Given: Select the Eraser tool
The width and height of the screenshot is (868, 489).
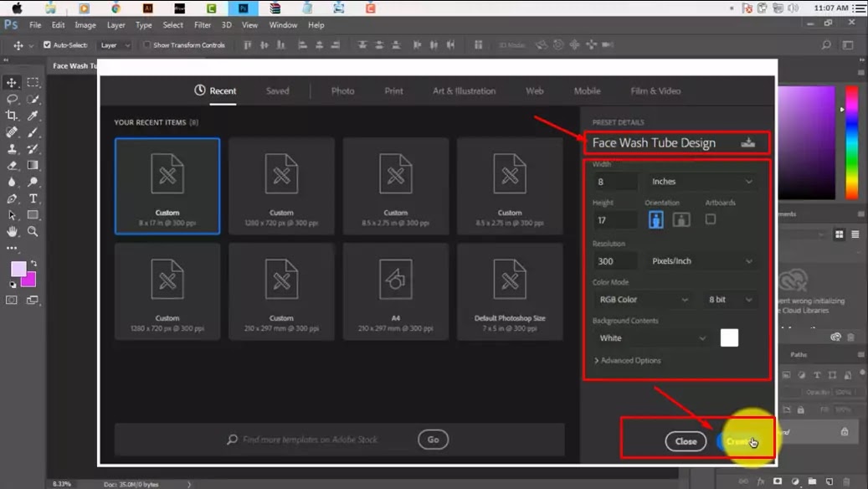Looking at the screenshot, I should (11, 165).
